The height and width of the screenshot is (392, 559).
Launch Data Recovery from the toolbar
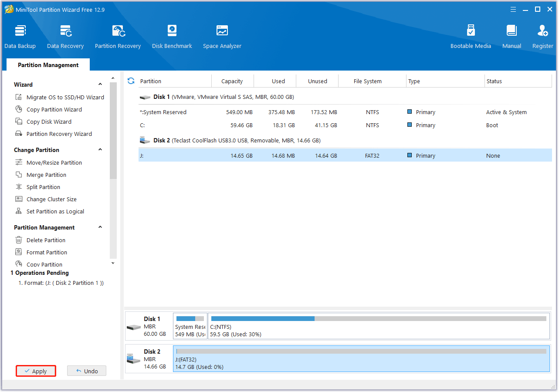(65, 37)
